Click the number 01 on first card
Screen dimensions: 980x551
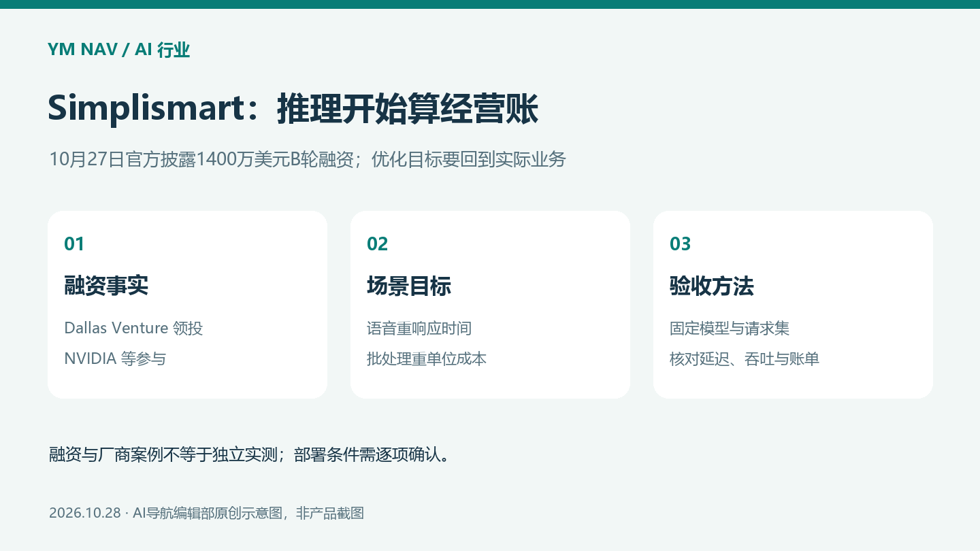coord(74,244)
